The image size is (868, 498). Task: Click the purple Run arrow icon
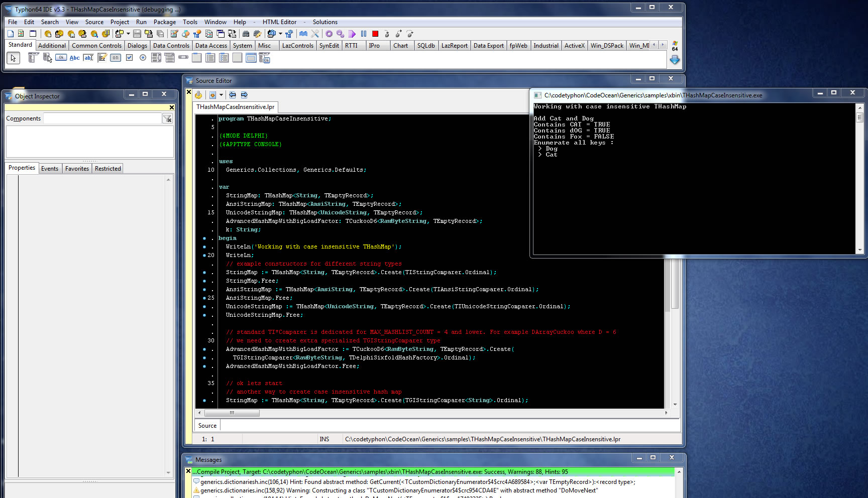[x=352, y=34]
